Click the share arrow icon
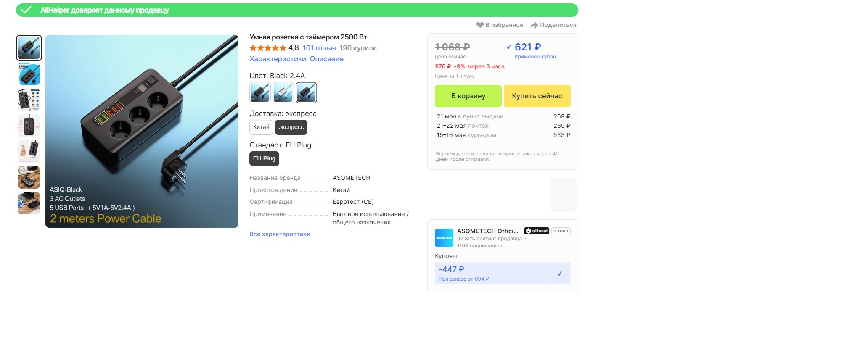The height and width of the screenshot is (363, 868). point(534,25)
